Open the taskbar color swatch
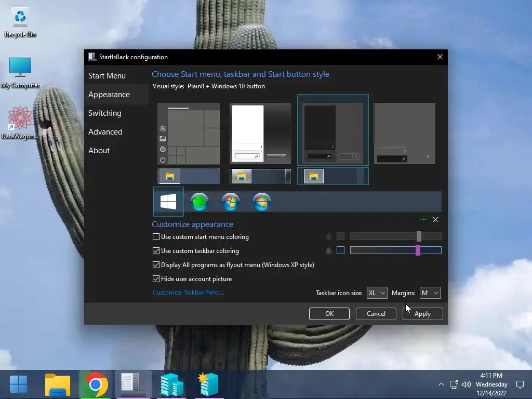Screen dimensions: 532x399 click(340, 250)
